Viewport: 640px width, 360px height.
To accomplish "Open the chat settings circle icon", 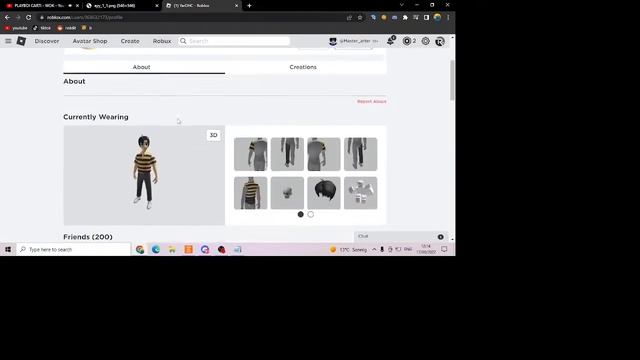I will tap(440, 237).
